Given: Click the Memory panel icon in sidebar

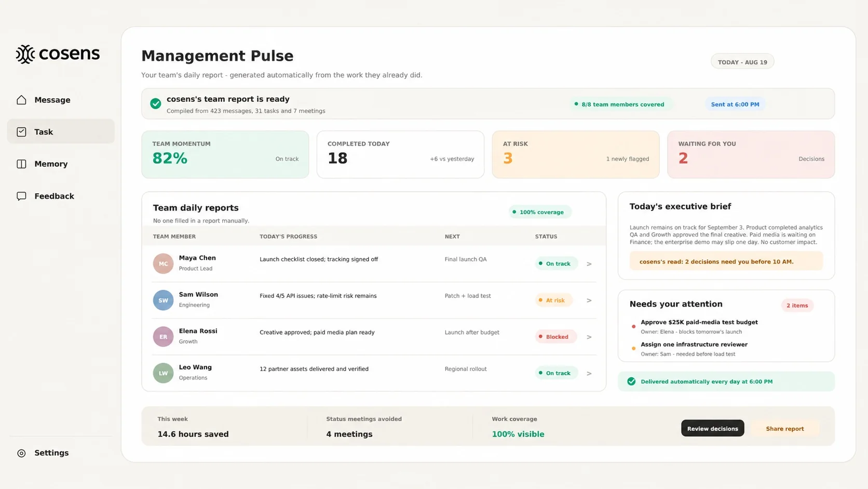Looking at the screenshot, I should 21,164.
